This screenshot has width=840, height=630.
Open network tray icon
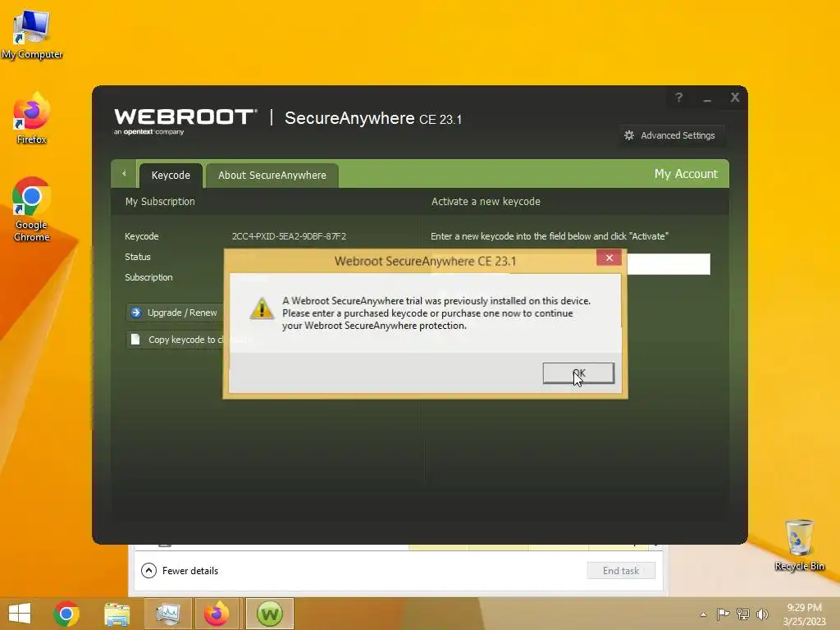pos(742,614)
